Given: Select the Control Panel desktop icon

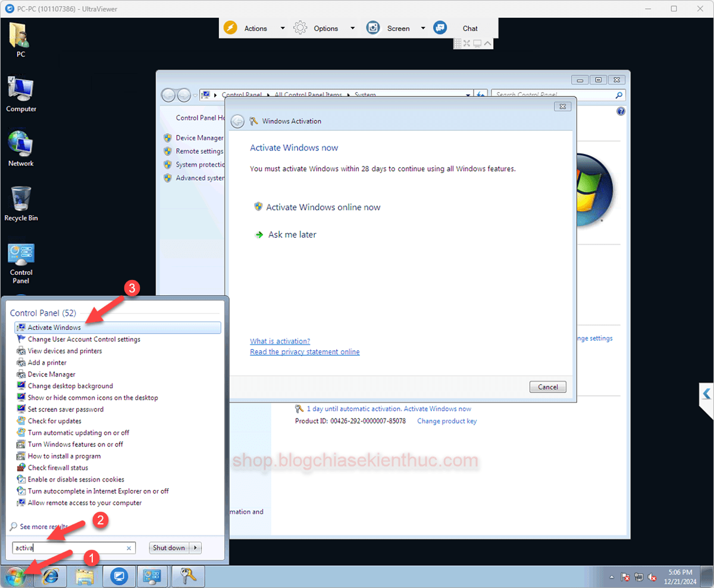Looking at the screenshot, I should click(x=21, y=263).
